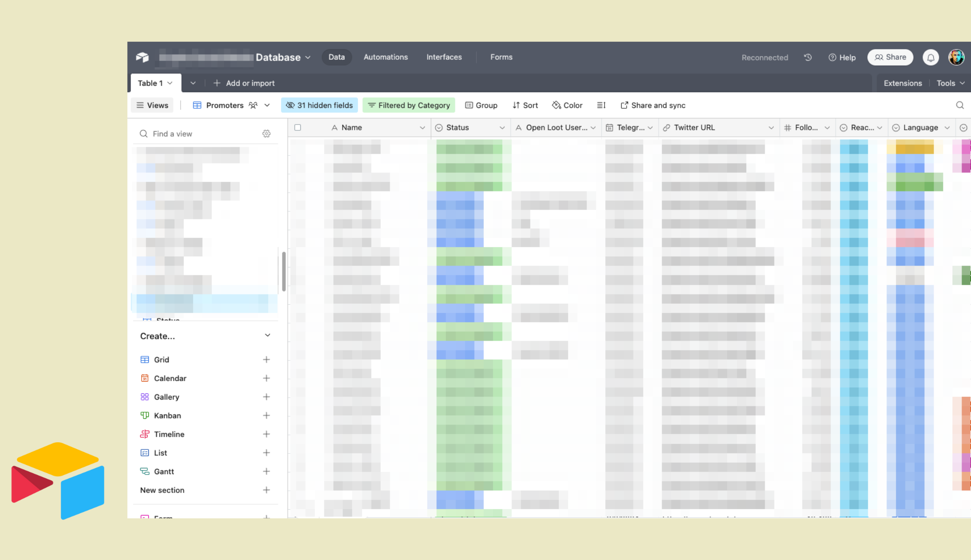Collapse the Create section

[x=267, y=335]
